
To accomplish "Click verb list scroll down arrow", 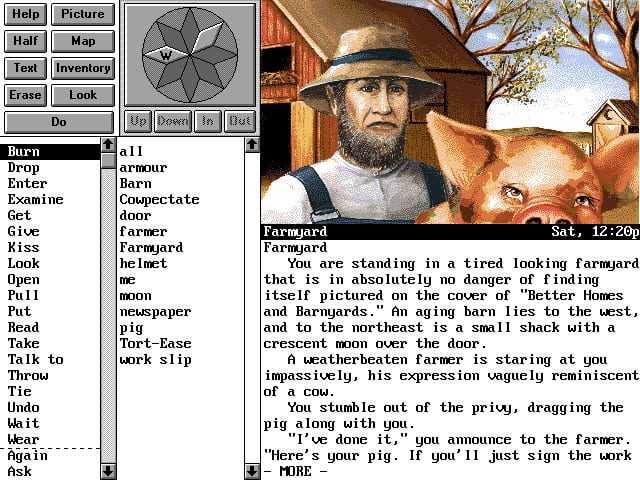I will (x=108, y=471).
